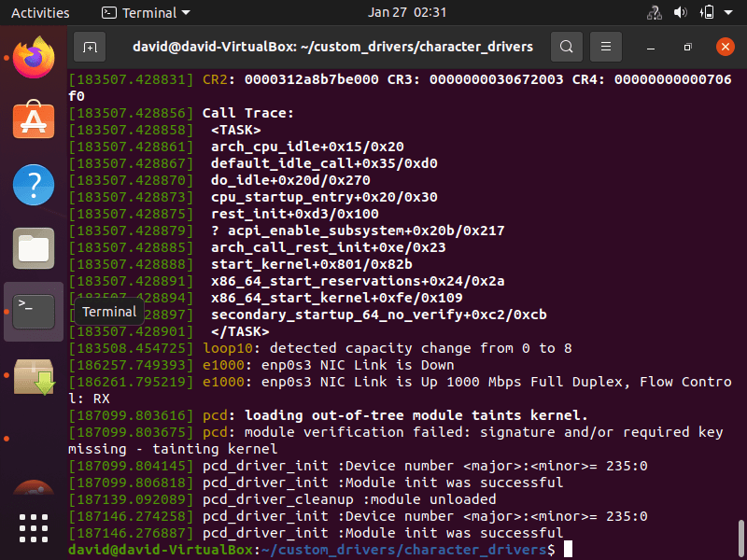
Task: Open the Files application from the dock
Action: [34, 248]
